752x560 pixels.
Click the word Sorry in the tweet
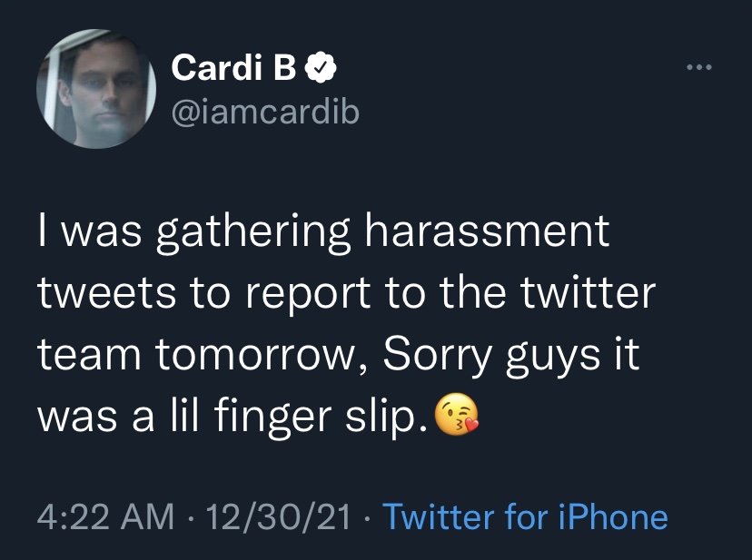438,355
